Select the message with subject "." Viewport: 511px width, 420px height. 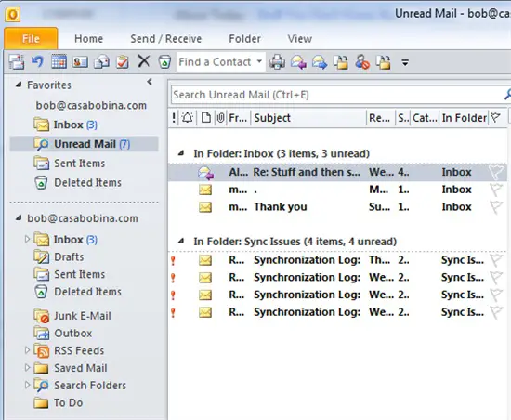pos(337,190)
